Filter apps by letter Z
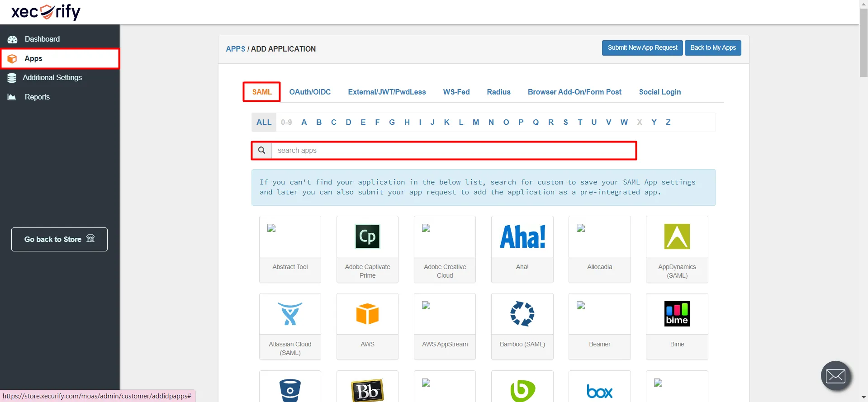The image size is (868, 402). pos(668,122)
